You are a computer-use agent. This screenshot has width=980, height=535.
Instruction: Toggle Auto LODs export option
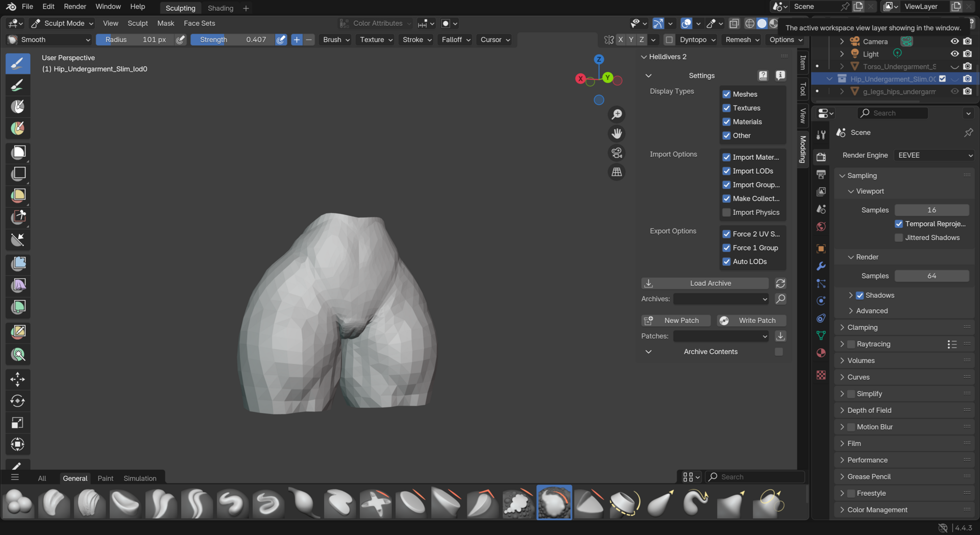coord(727,261)
